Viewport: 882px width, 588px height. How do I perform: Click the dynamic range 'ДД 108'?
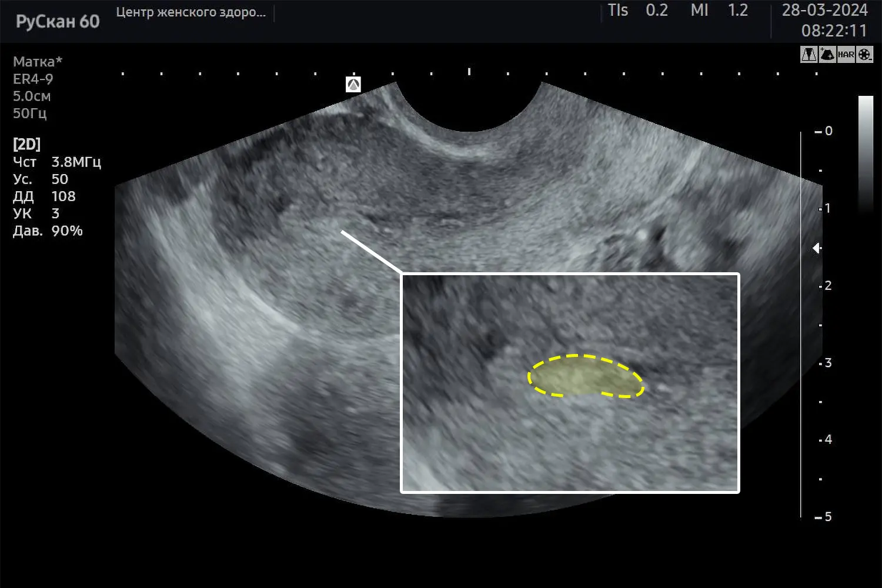point(44,196)
